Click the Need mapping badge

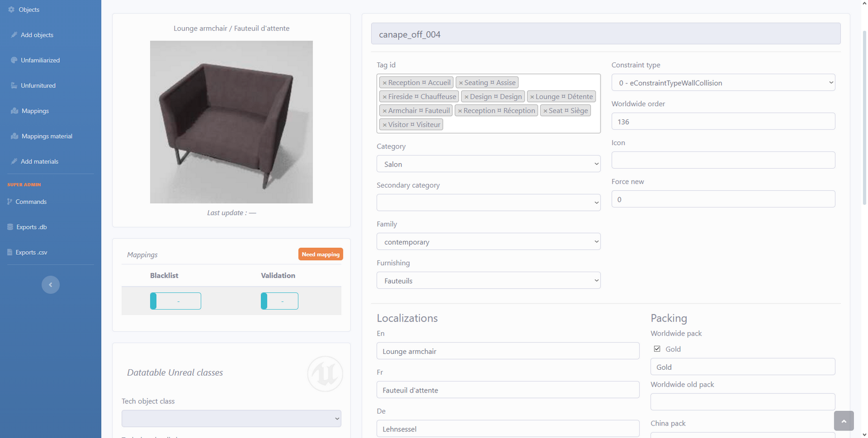[320, 254]
